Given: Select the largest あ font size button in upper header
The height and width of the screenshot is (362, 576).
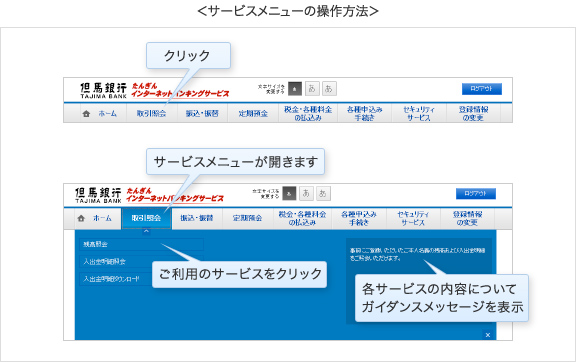Looking at the screenshot, I should [x=329, y=89].
